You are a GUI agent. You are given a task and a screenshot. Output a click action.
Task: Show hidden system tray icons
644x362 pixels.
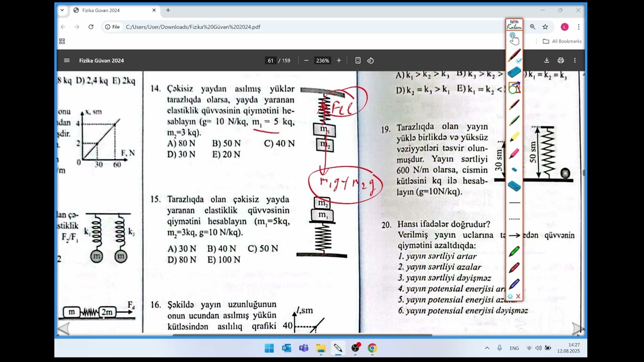[x=487, y=348]
